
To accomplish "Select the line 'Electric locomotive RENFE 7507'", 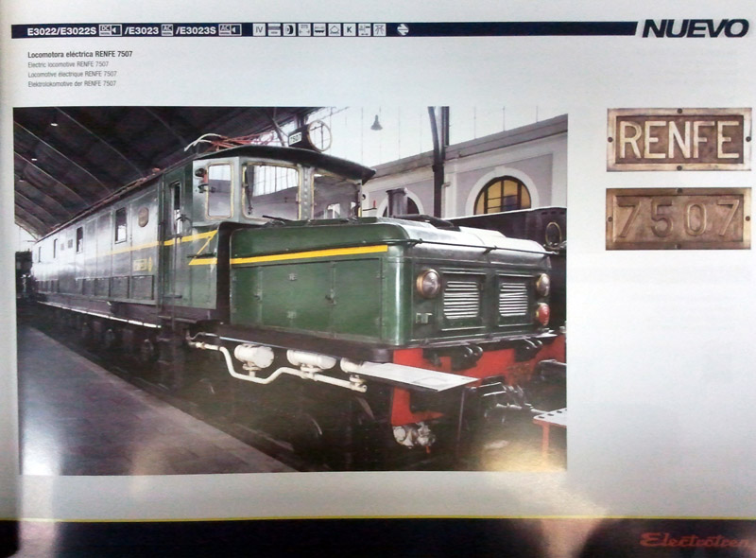I will coord(68,64).
